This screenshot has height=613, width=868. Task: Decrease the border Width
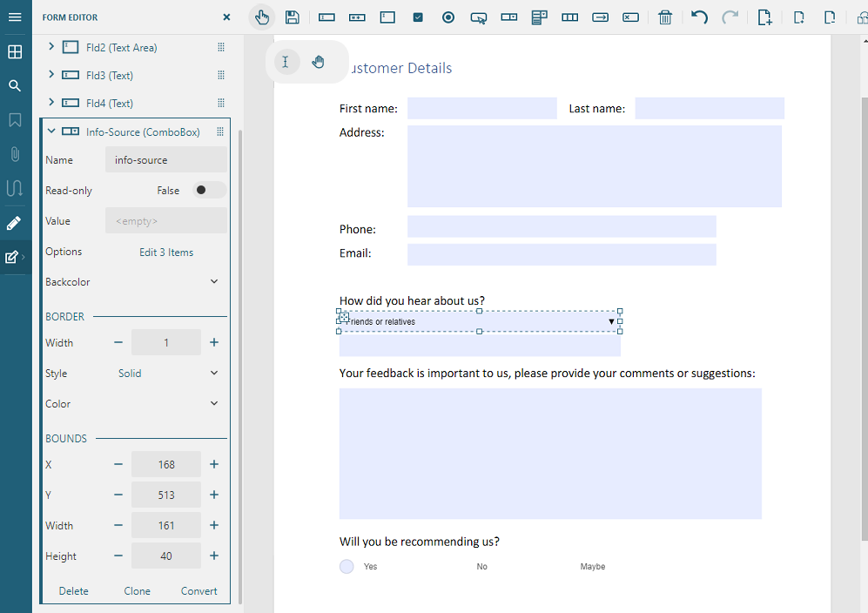click(118, 342)
